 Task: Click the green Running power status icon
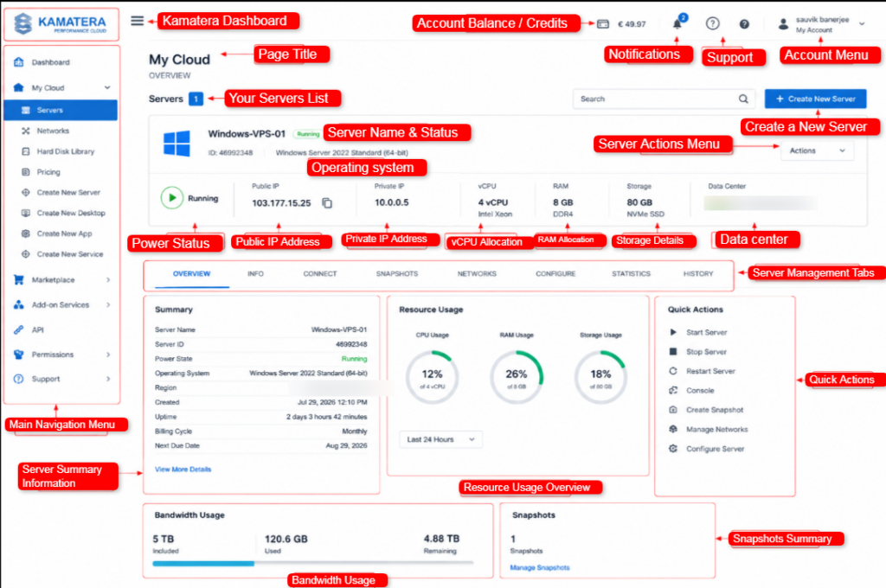click(172, 198)
